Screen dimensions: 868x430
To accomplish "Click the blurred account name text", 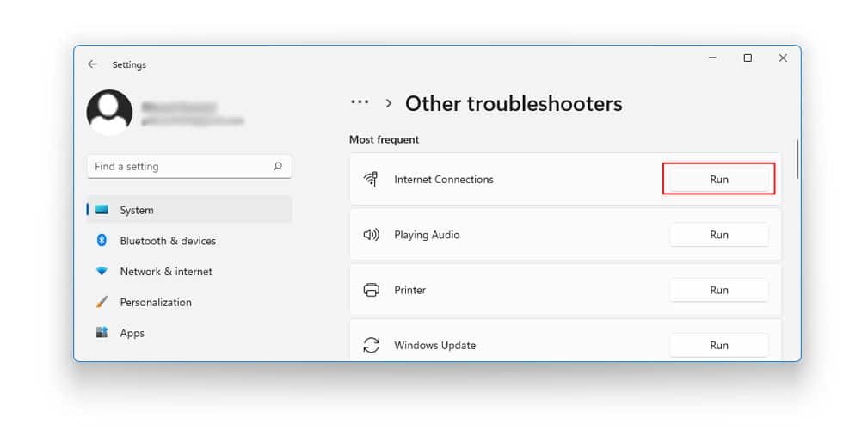I will 178,107.
